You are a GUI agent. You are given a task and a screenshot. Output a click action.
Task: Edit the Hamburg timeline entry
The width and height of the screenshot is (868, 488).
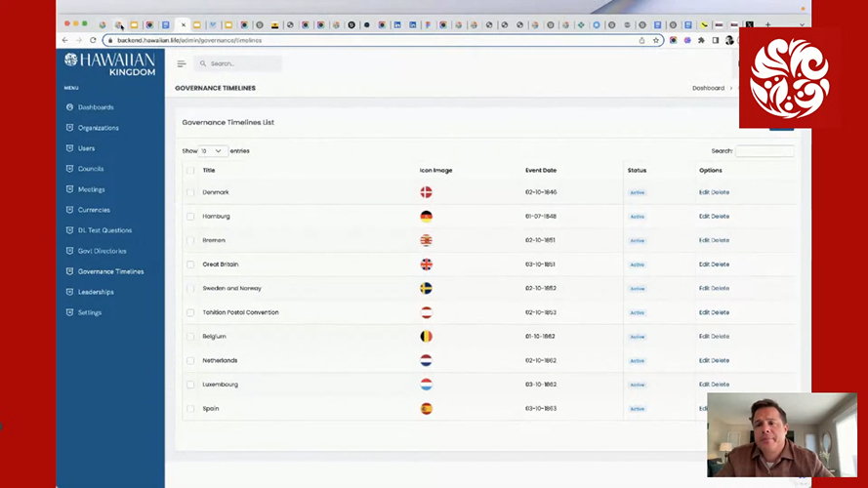click(704, 217)
